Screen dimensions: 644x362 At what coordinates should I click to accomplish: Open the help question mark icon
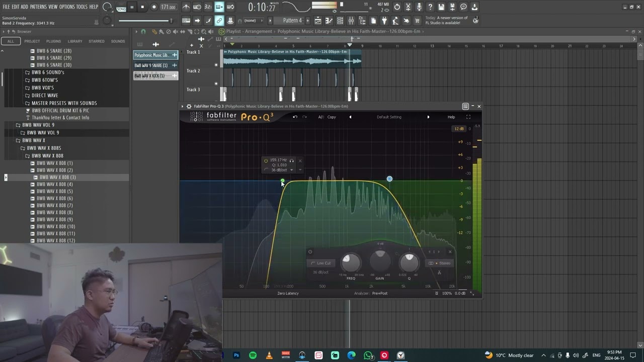(x=430, y=7)
